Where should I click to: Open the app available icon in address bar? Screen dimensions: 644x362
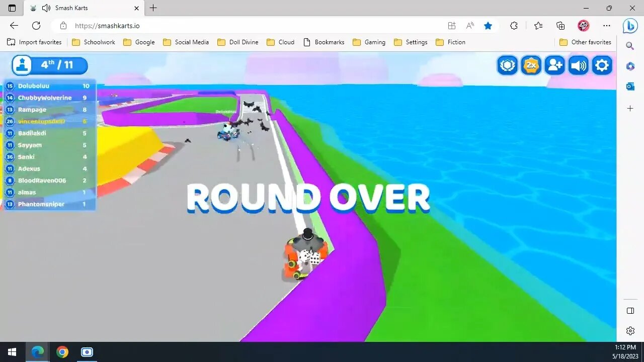point(452,26)
